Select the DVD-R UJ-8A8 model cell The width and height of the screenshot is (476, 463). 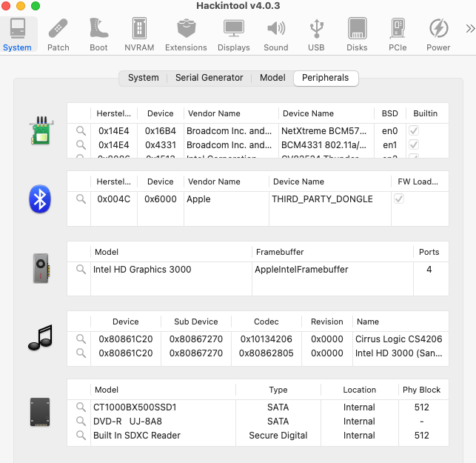164,421
